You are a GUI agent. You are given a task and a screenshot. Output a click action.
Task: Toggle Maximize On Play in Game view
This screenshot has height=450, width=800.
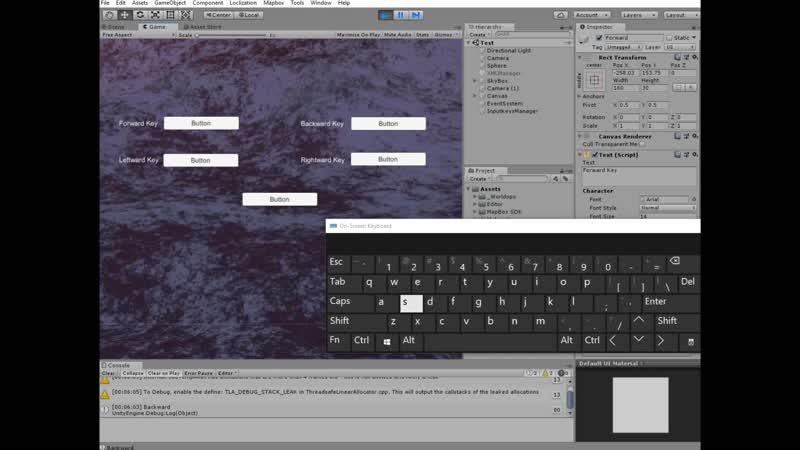[x=358, y=35]
